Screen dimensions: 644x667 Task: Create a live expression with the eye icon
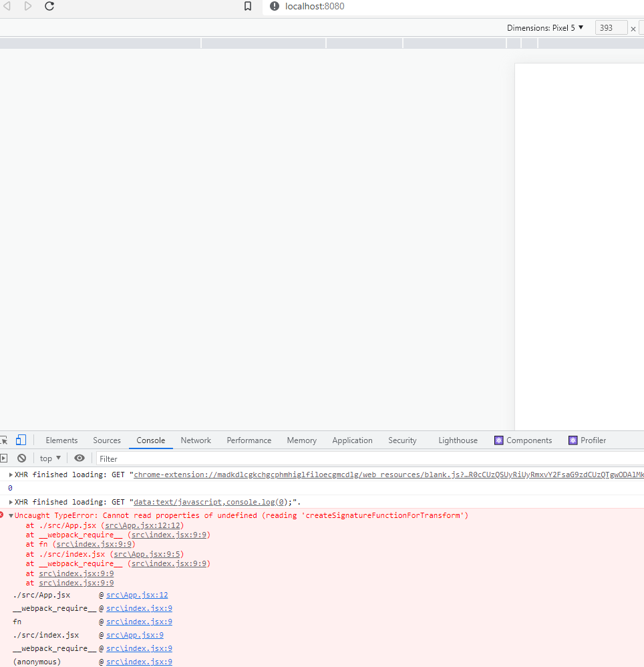coord(79,458)
